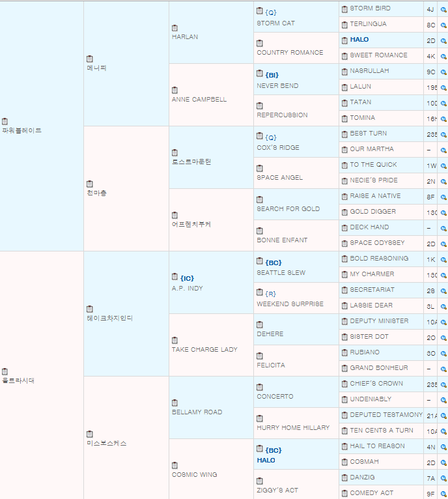
Task: Open the magnifier icon in TERLINGUA row
Action: [x=443, y=25]
